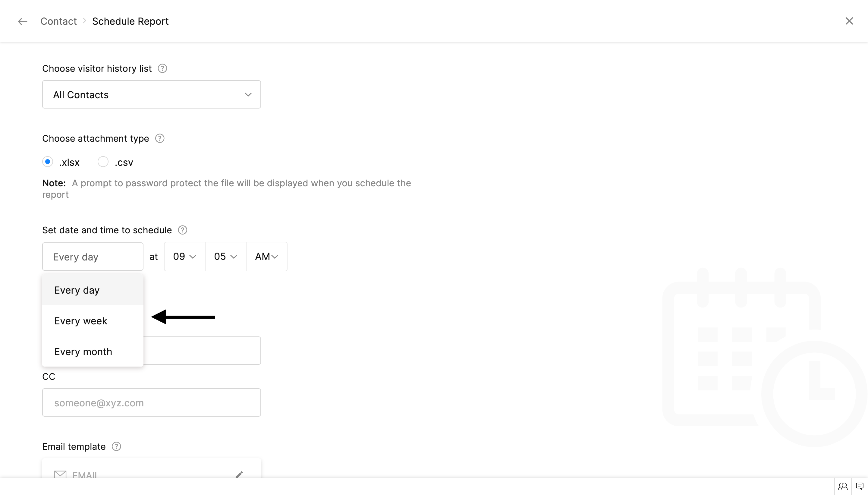The image size is (868, 495).
Task: Open the All Contacts dropdown
Action: point(151,95)
